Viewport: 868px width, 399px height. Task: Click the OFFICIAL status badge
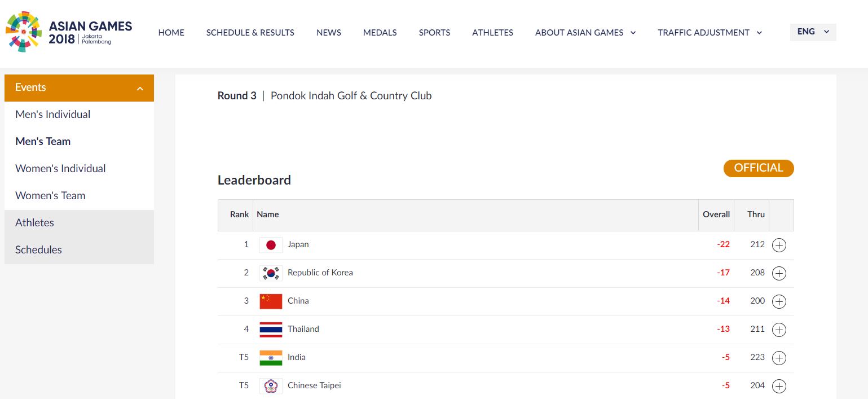coord(758,168)
